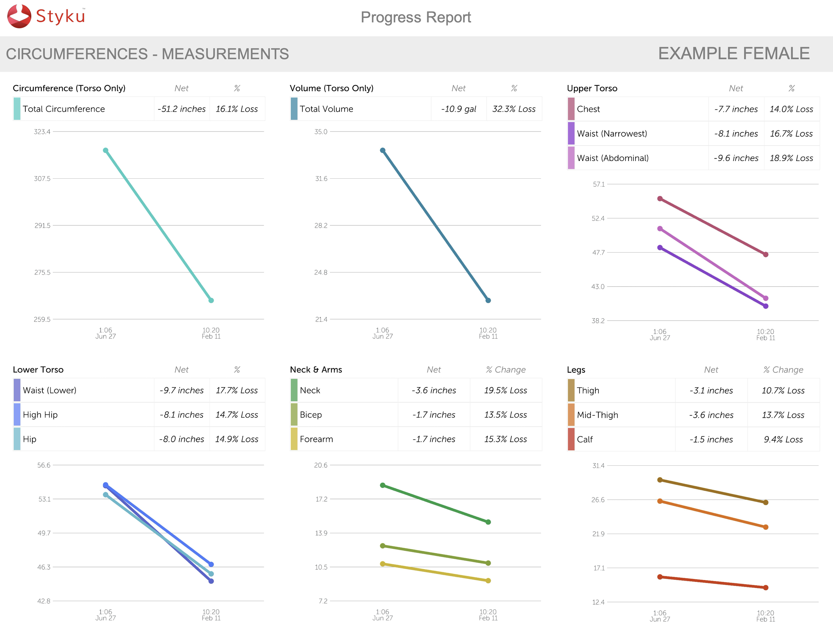Click the Mid-Thigh orange swatch
This screenshot has height=644, width=833.
571,415
